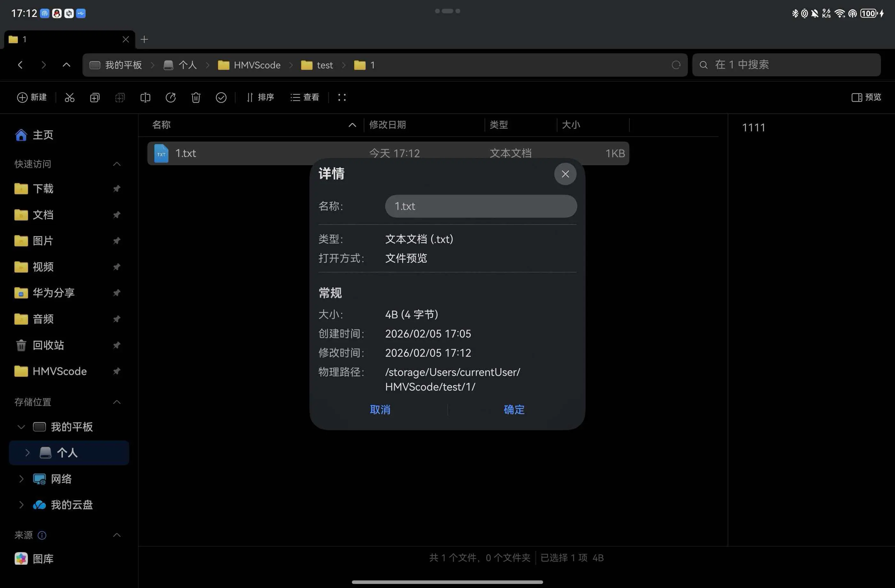Click 取消 in the details dialog

[x=380, y=409]
